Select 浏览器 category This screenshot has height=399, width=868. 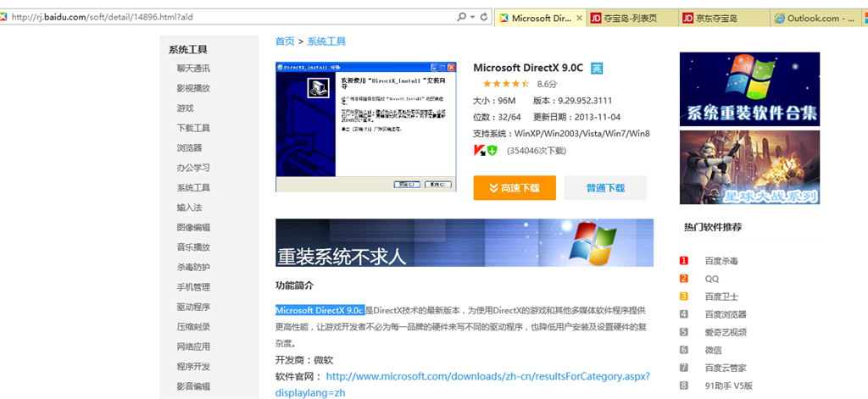click(x=189, y=148)
